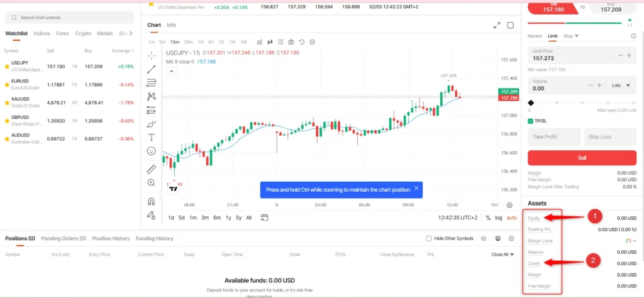Screen dimensions: 644x298
Task: Open positions table settings gear icon
Action: 511,238
